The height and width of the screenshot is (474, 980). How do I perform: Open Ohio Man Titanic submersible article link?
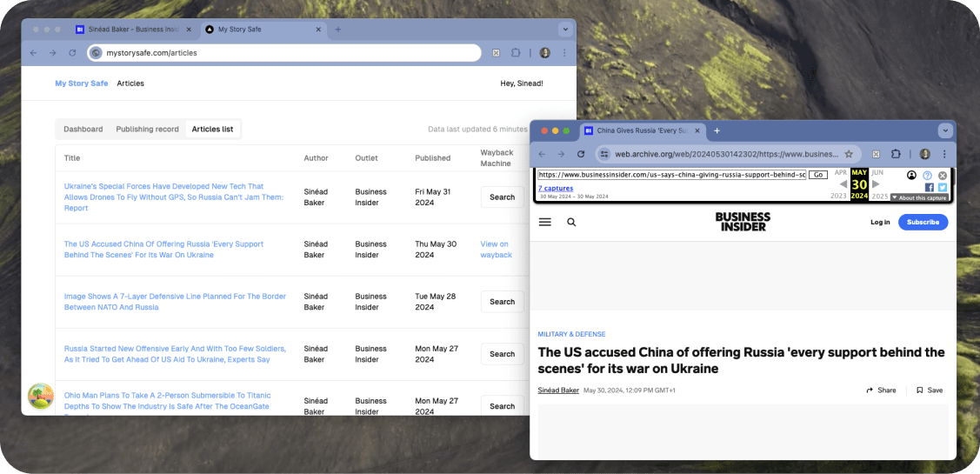tap(168, 404)
